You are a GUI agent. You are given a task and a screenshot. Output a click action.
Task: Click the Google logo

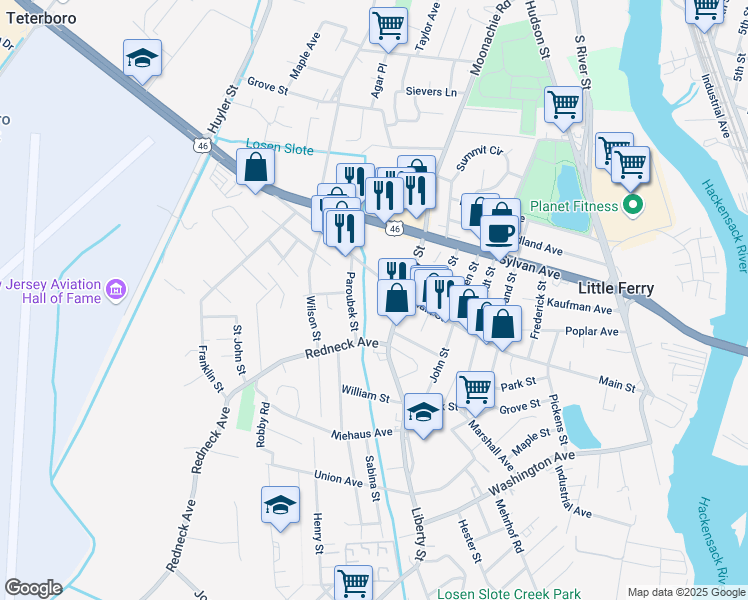33,588
